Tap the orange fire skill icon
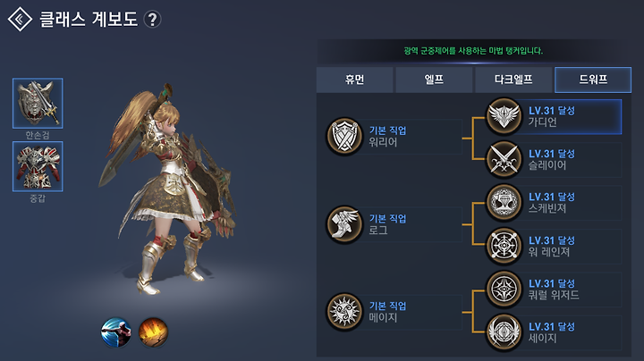The image size is (644, 361). pos(153,332)
